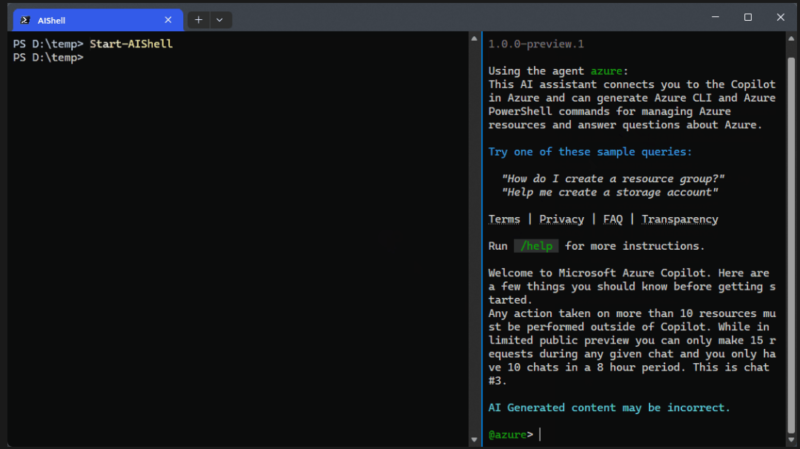Click left pane scrollbar up arrow
The width and height of the screenshot is (800, 449).
(474, 38)
